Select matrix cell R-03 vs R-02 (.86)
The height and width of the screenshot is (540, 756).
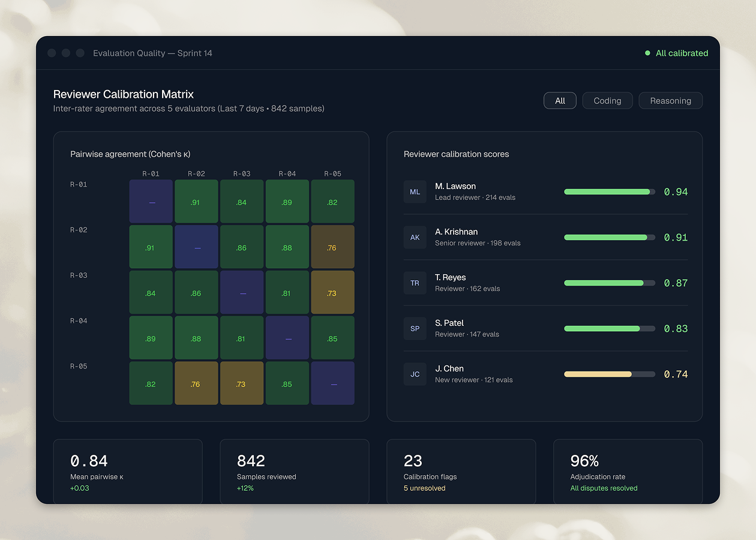pos(196,293)
